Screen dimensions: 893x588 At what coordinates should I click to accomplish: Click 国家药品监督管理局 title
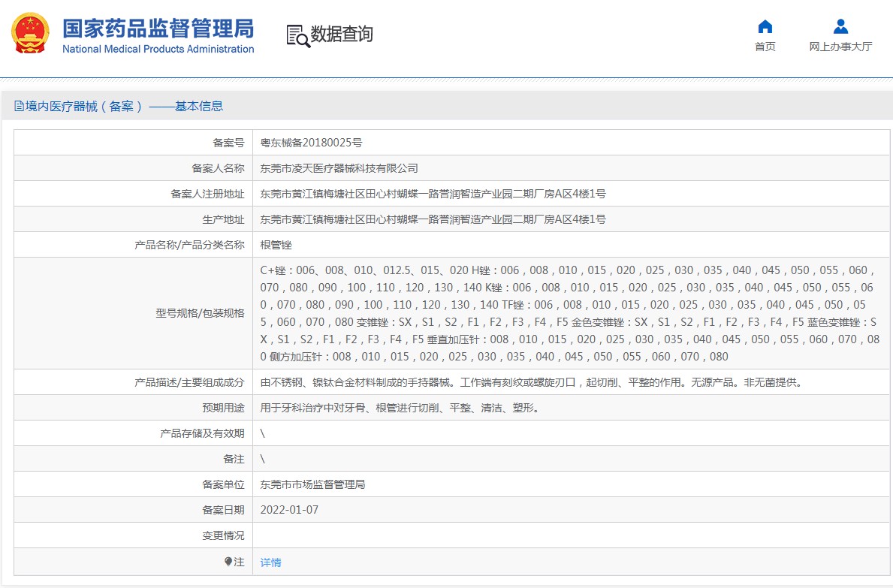pyautogui.click(x=158, y=28)
